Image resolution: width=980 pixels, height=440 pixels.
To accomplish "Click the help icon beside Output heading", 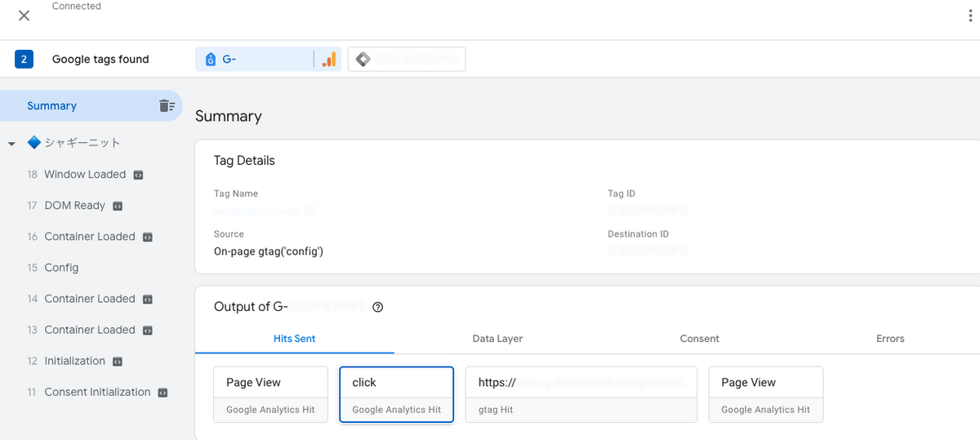I will pyautogui.click(x=377, y=308).
